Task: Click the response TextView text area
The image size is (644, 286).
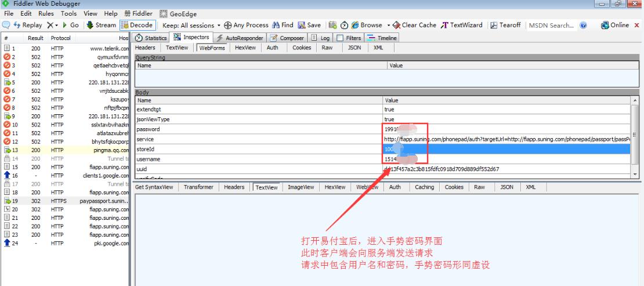Action: [x=386, y=239]
